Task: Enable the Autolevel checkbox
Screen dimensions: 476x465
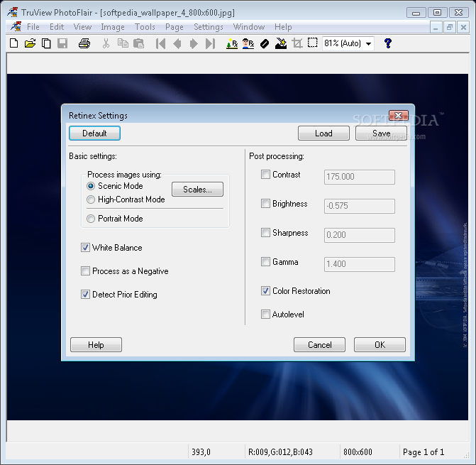Action: pyautogui.click(x=265, y=314)
